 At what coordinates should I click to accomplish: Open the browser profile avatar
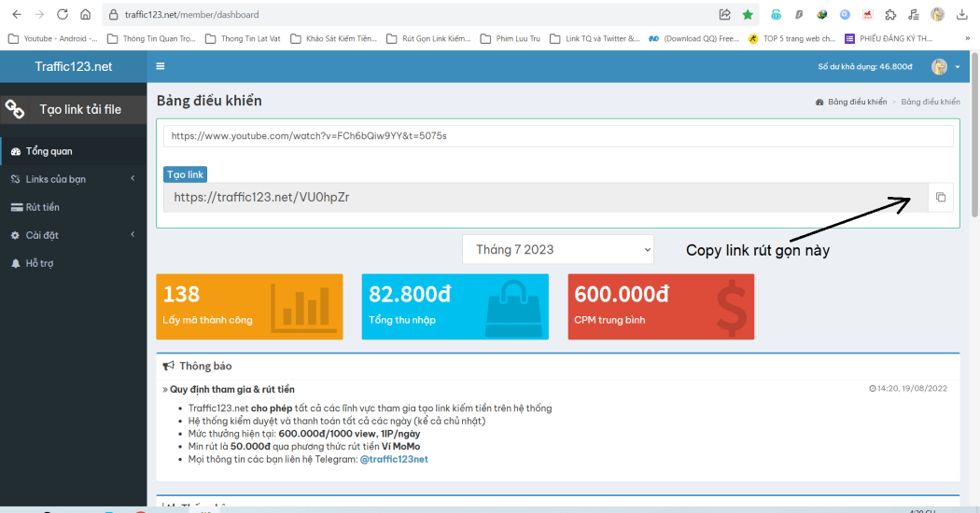coord(937,14)
